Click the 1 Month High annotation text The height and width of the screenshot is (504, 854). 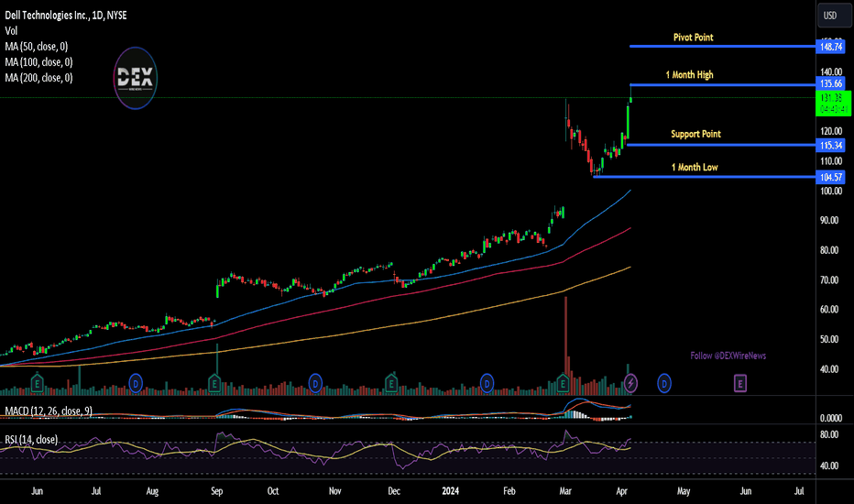pos(689,74)
